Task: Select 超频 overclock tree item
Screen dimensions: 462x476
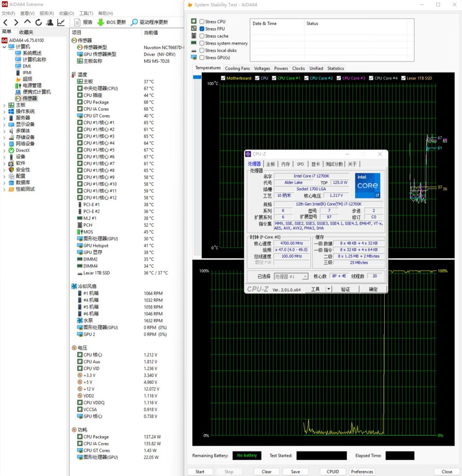Action: pyautogui.click(x=24, y=79)
